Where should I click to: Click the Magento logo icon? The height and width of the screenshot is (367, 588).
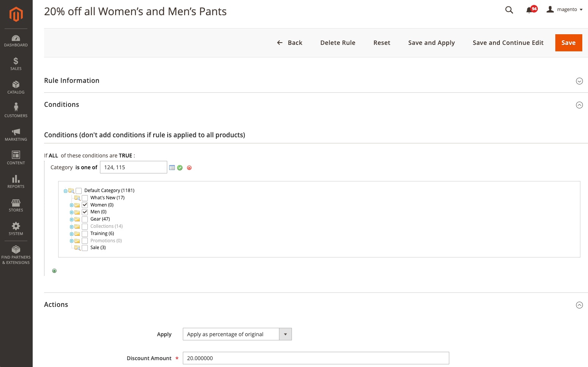pyautogui.click(x=16, y=14)
